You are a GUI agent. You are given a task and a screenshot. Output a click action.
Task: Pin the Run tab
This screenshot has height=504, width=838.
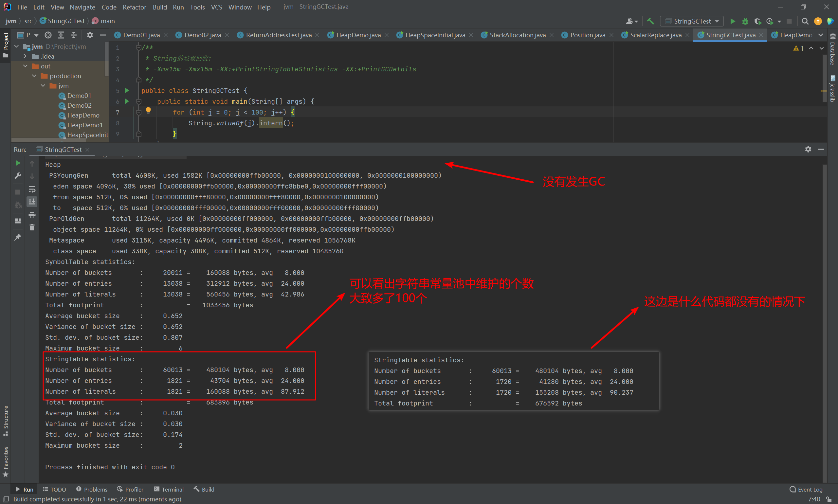pos(18,237)
